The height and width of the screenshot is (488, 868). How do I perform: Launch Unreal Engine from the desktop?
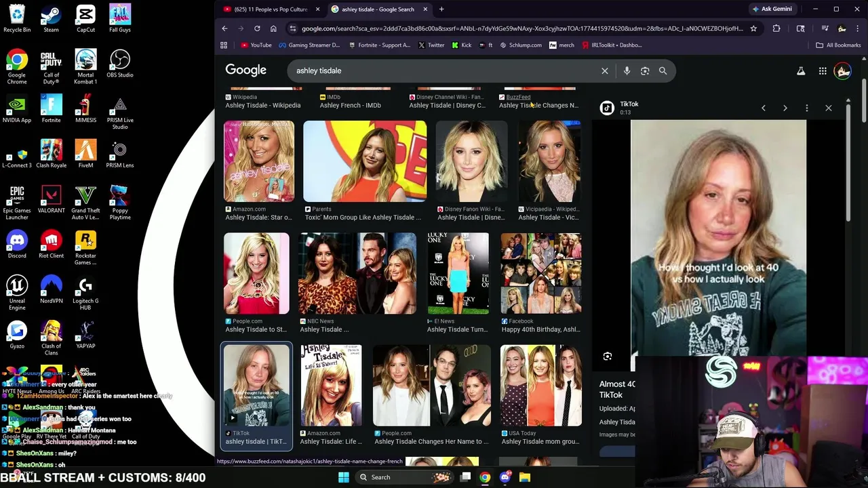pos(17,293)
